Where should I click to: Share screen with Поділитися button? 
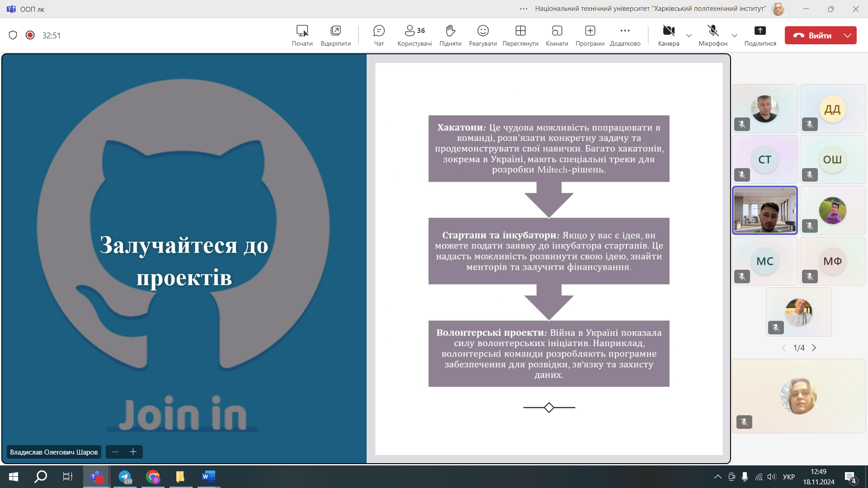point(760,35)
